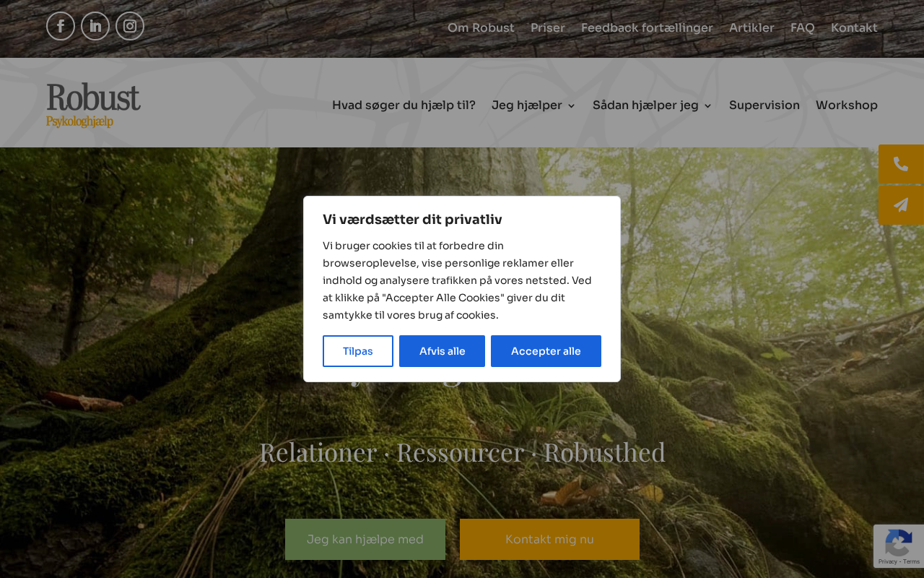Expand the Jeg hjælper submenu arrow

coord(571,105)
